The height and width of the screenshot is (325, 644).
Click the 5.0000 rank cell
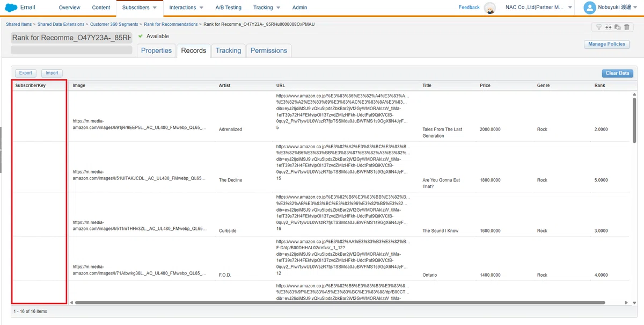click(601, 180)
